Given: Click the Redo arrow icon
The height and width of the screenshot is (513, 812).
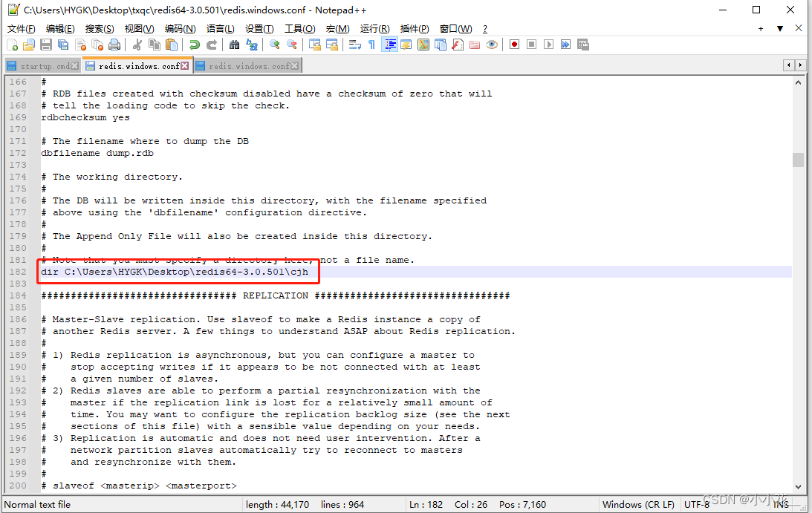Looking at the screenshot, I should [211, 45].
